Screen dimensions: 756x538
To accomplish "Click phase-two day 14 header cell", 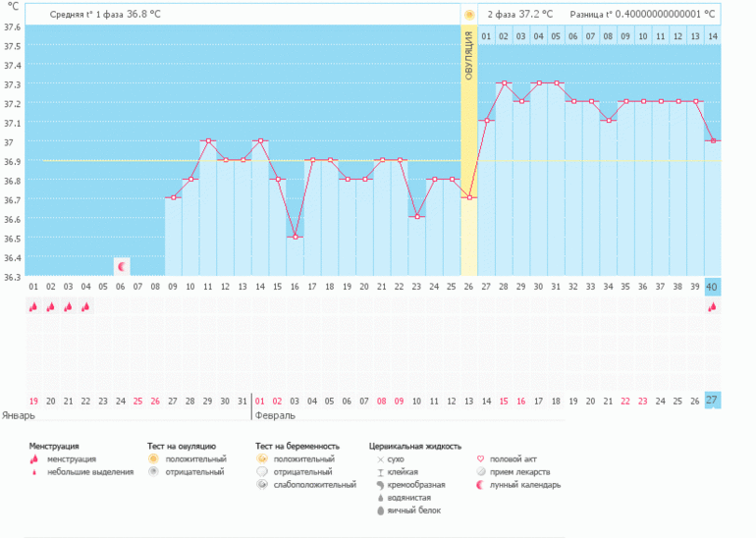I will pos(713,36).
